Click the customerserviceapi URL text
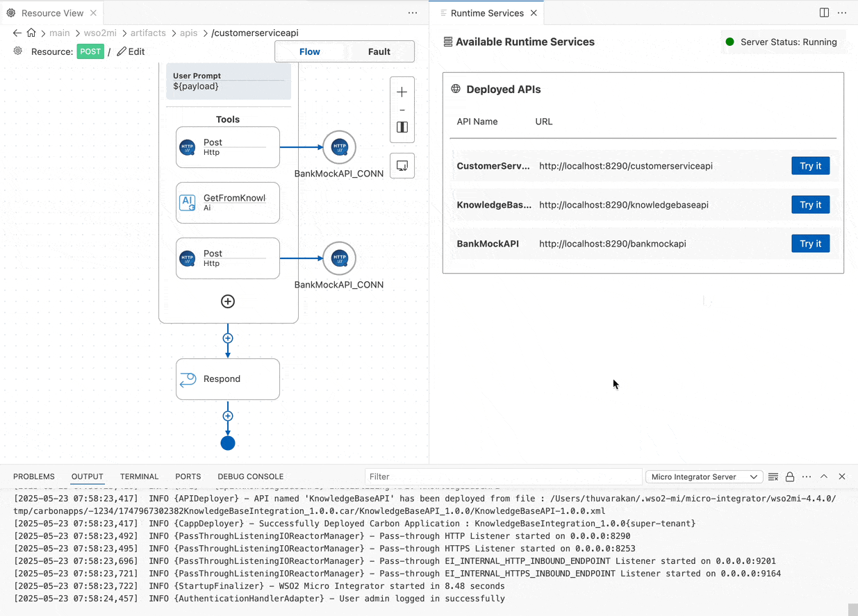Image resolution: width=858 pixels, height=616 pixels. tap(626, 166)
